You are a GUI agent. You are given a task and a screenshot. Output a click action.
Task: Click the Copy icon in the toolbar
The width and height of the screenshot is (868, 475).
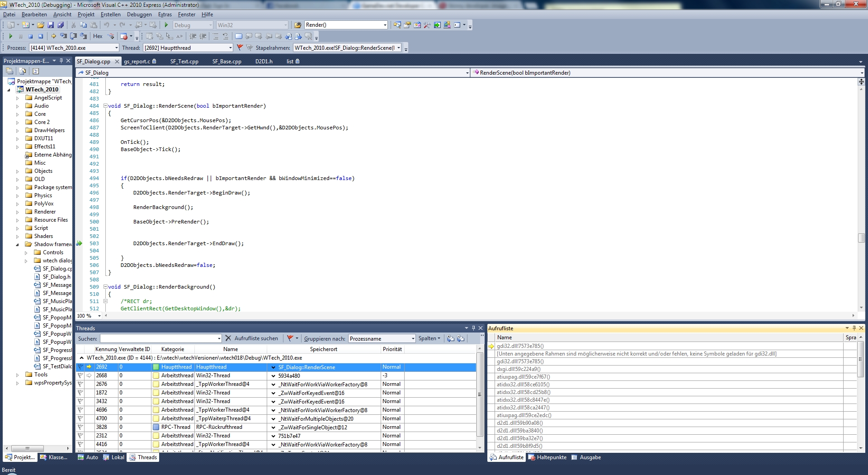(x=83, y=25)
